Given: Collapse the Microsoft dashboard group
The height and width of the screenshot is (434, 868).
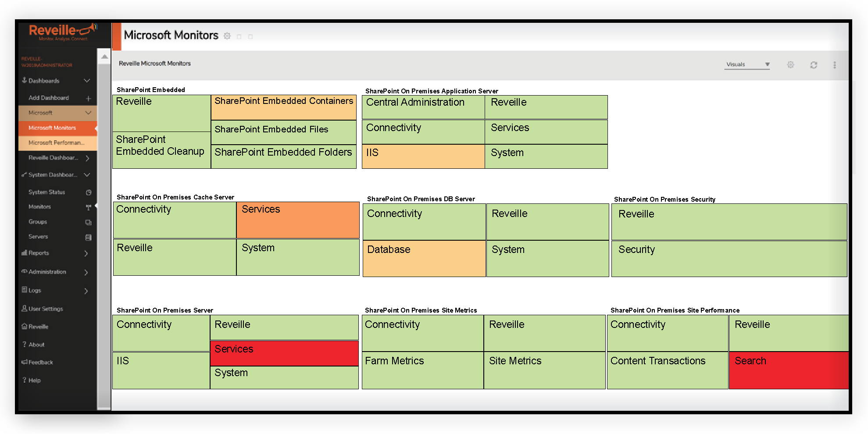Looking at the screenshot, I should (x=88, y=113).
